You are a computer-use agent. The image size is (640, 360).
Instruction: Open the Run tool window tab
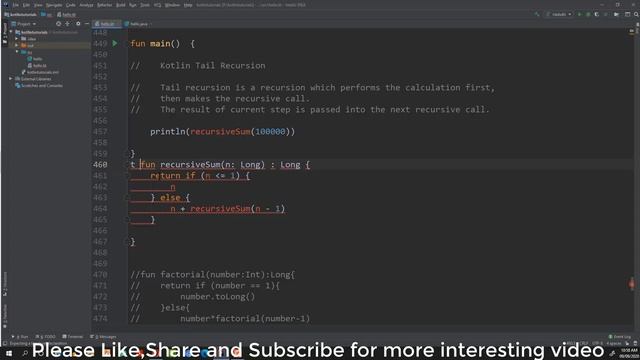20,337
